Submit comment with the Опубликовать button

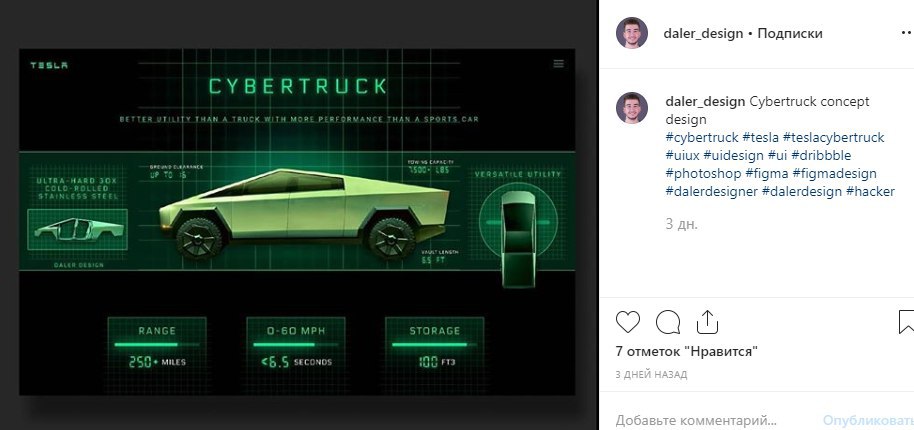[869, 420]
